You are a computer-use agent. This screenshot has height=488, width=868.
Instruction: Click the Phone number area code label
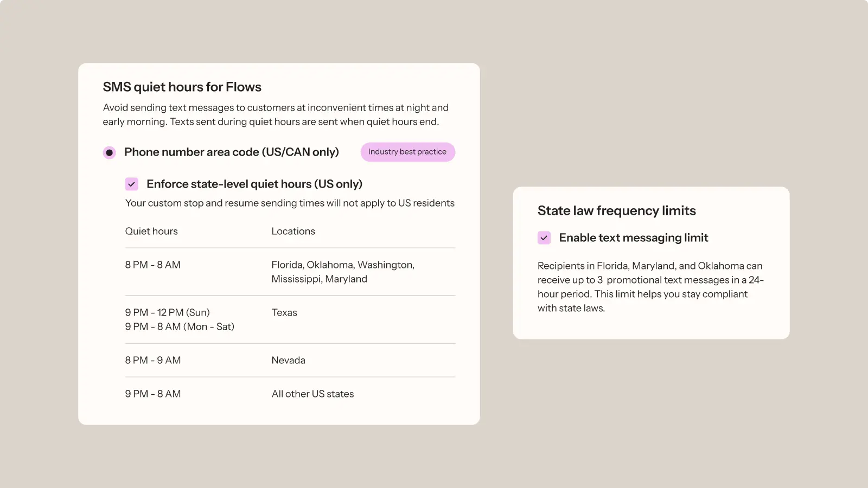pos(232,152)
